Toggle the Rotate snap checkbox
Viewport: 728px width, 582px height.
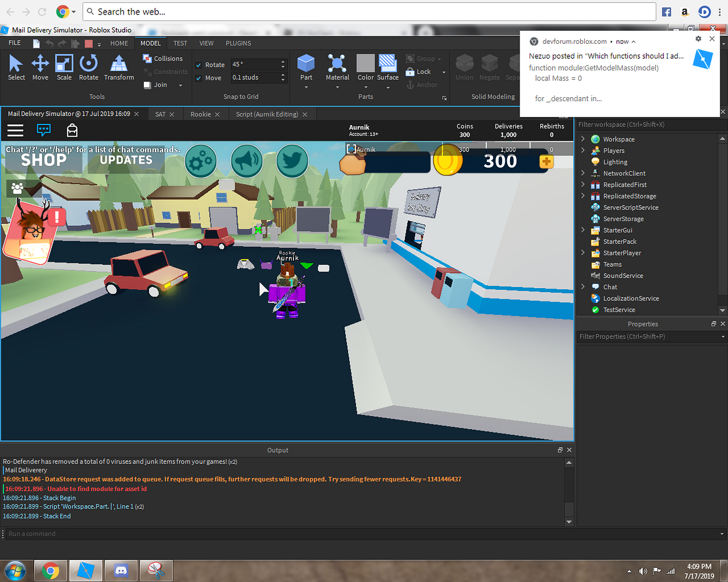click(x=199, y=65)
